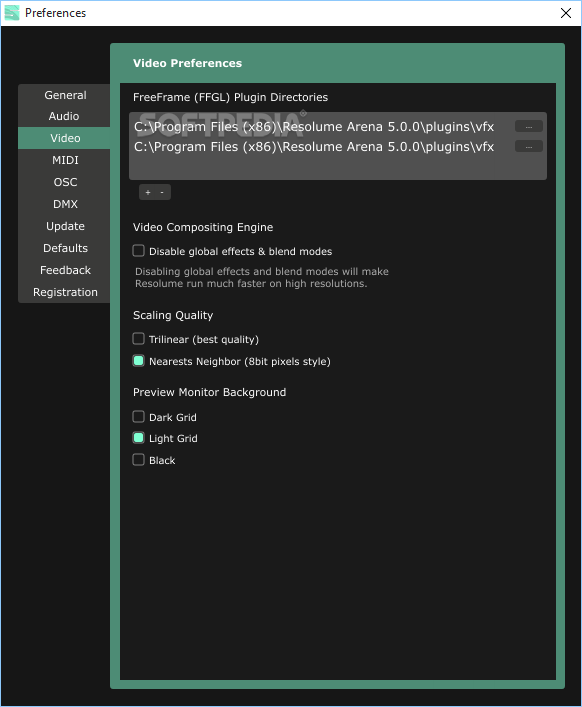The height and width of the screenshot is (707, 582).
Task: Go to Registration tab
Action: [x=65, y=292]
